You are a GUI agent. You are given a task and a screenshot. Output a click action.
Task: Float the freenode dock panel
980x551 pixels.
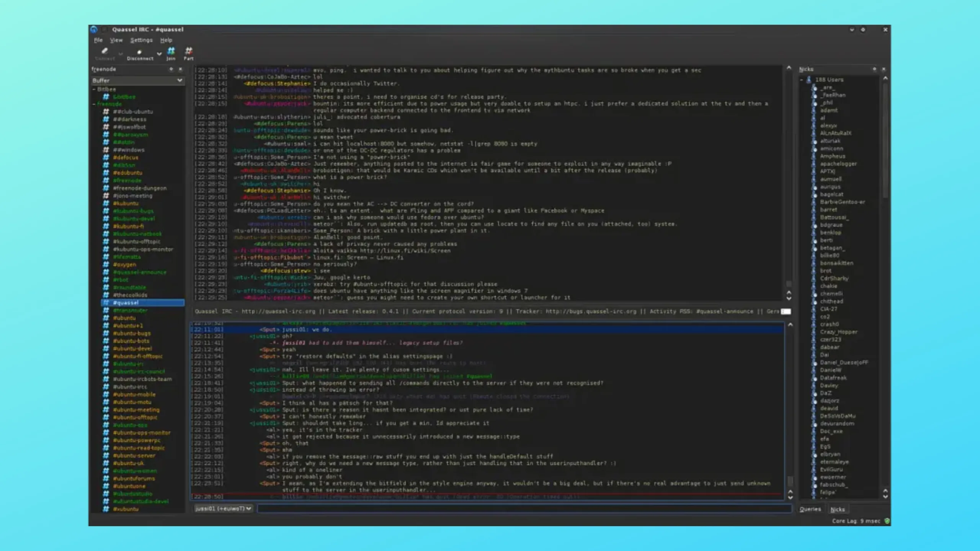coord(171,69)
